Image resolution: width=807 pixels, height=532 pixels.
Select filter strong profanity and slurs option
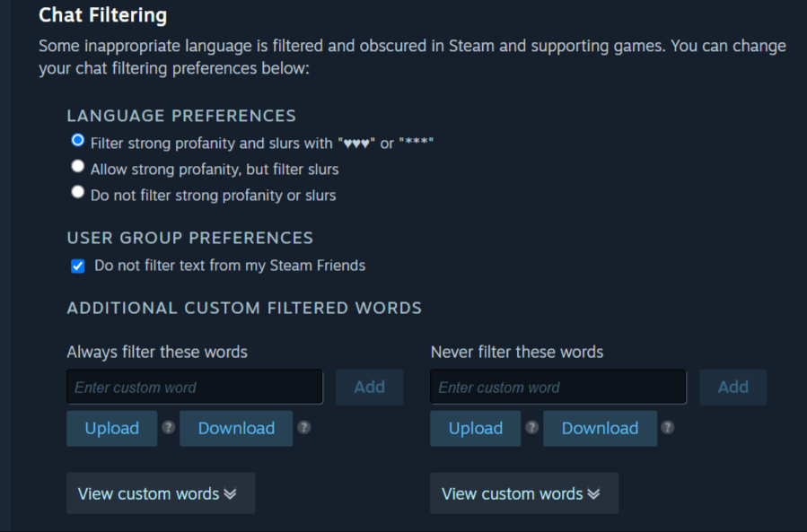click(x=78, y=141)
